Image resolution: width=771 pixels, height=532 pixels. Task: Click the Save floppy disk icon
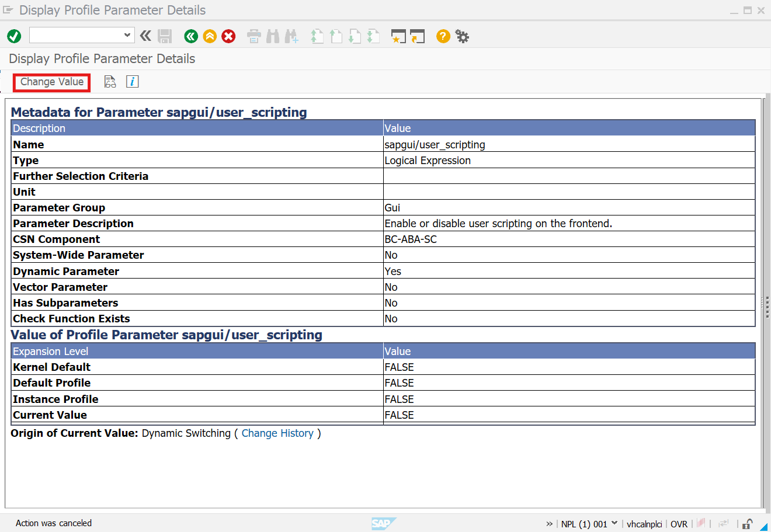click(165, 36)
